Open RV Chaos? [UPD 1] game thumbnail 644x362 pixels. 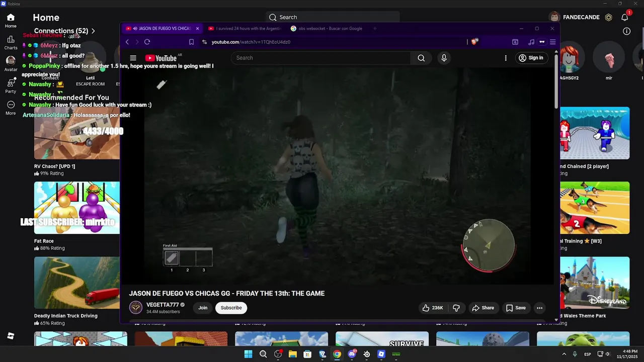click(x=77, y=133)
